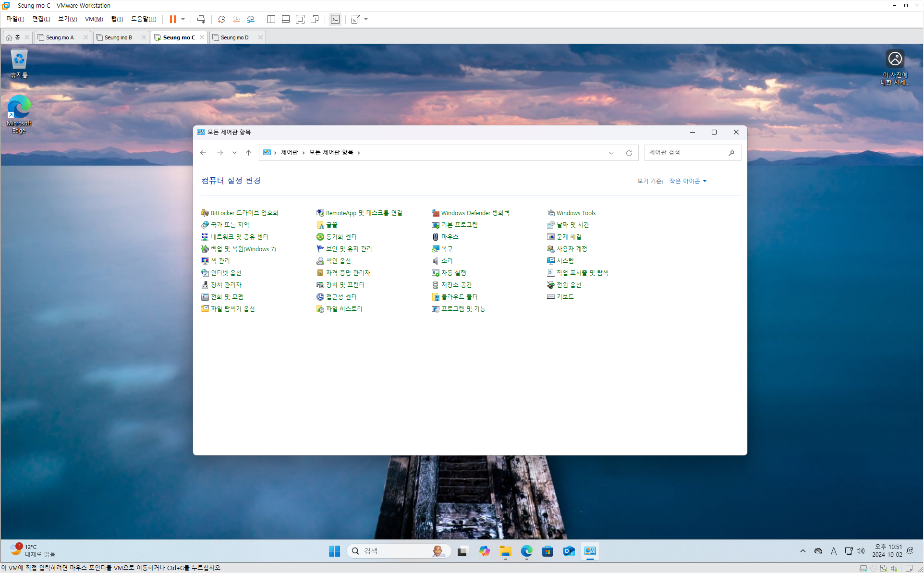The height and width of the screenshot is (573, 924).
Task: Click the volume icon in system tray
Action: tap(861, 551)
